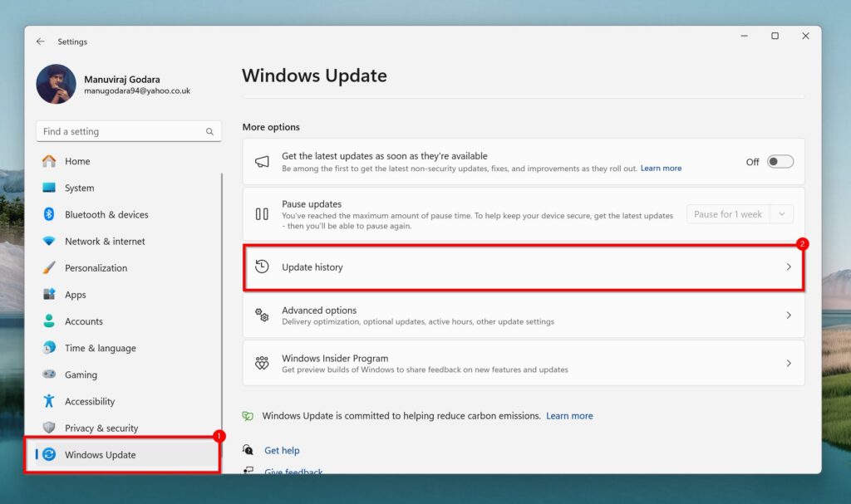Click 'Learn more' about carbon emissions
This screenshot has height=504, width=851.
569,416
